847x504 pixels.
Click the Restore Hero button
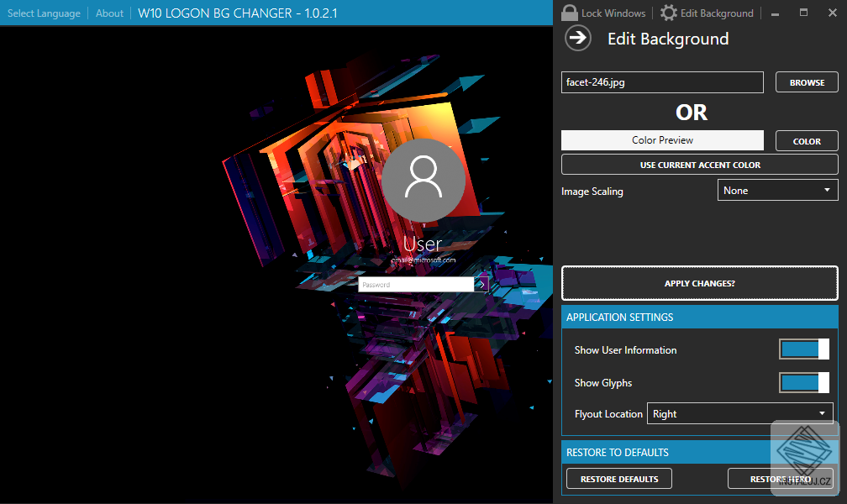point(780,479)
